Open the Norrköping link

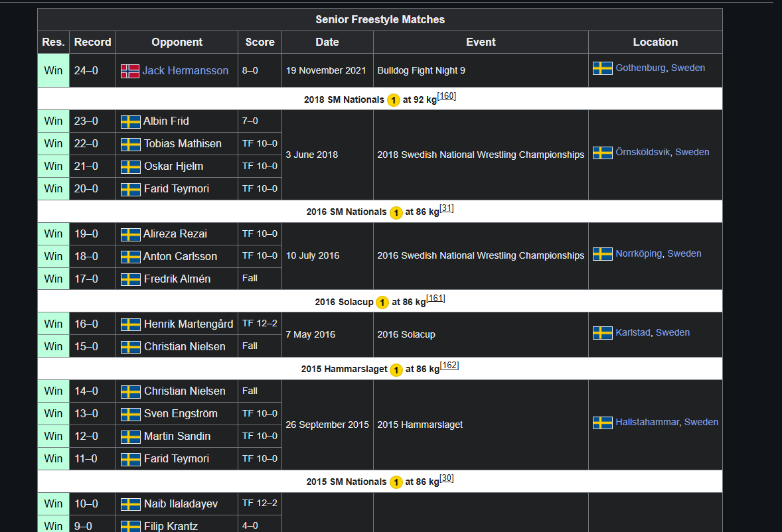(639, 253)
